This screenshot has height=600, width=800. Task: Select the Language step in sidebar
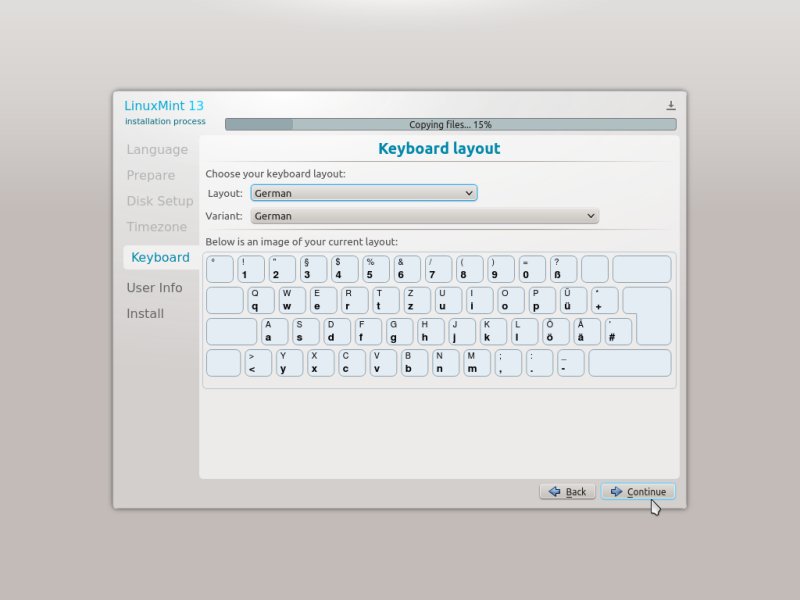coord(157,149)
